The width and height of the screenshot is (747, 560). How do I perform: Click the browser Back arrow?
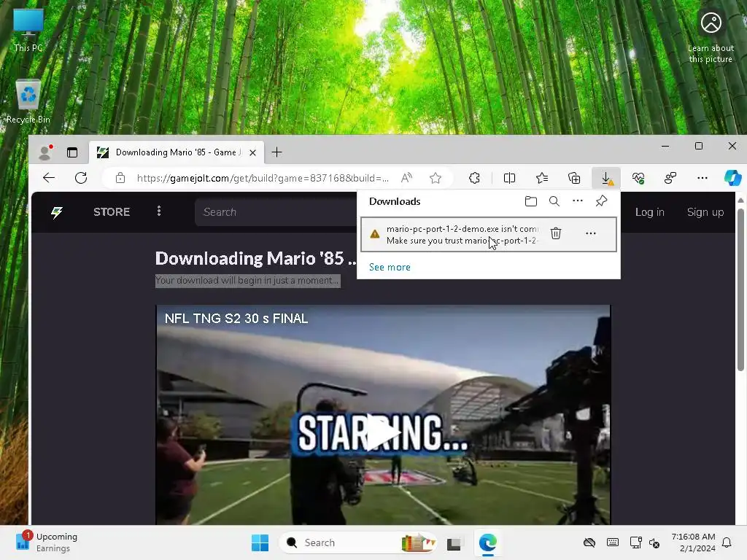(49, 178)
